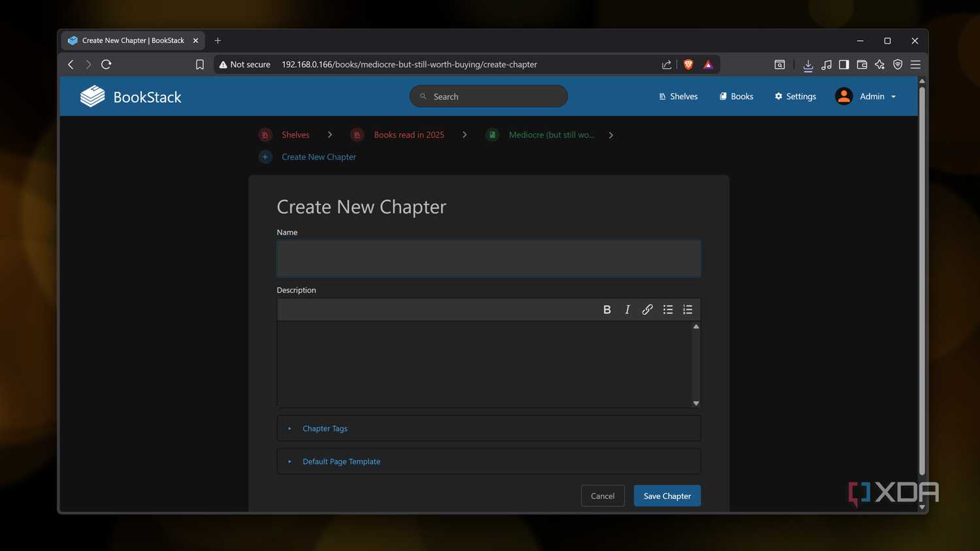Click the search tabs icon in the browser toolbar
The width and height of the screenshot is (980, 551).
point(779,65)
